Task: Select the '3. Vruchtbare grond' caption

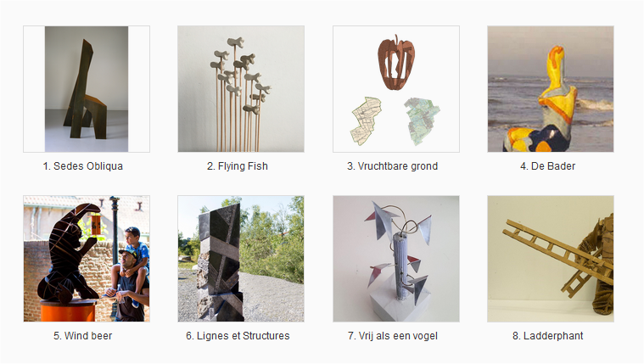Action: (x=392, y=166)
